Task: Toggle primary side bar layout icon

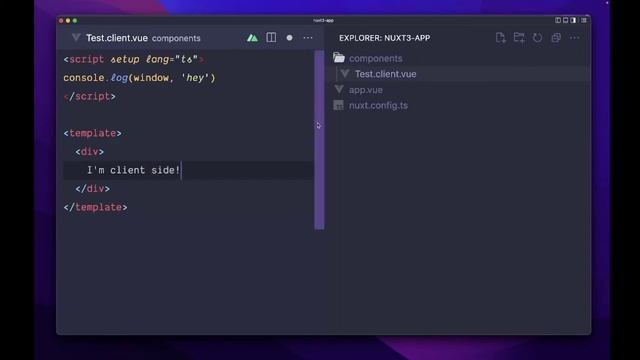Action: (558, 20)
